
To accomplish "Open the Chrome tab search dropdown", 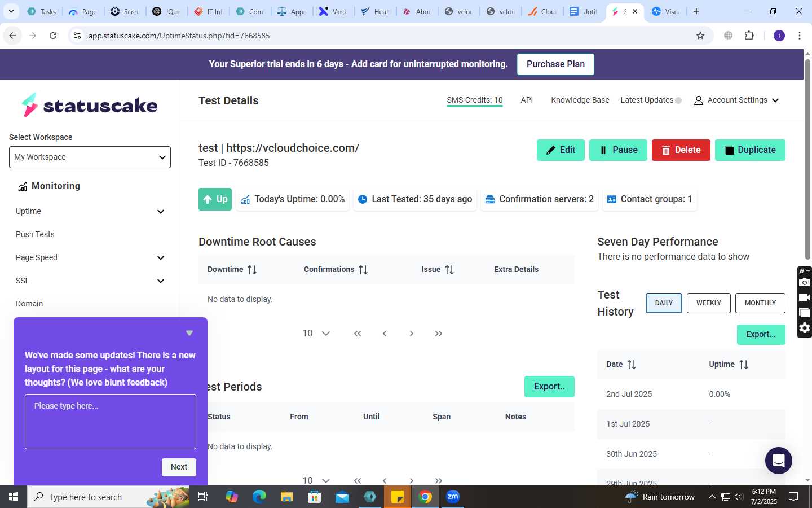I will point(11,11).
